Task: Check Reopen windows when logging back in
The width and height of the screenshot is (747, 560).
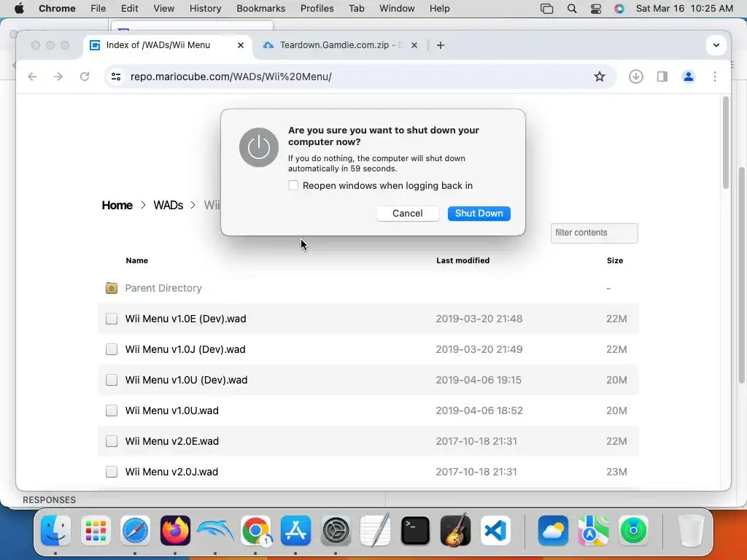Action: tap(293, 185)
